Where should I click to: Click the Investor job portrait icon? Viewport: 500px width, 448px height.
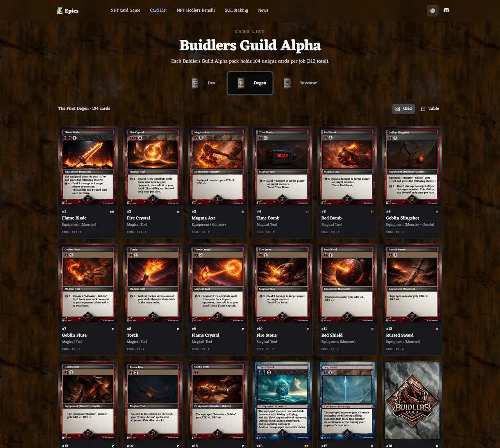pos(287,83)
